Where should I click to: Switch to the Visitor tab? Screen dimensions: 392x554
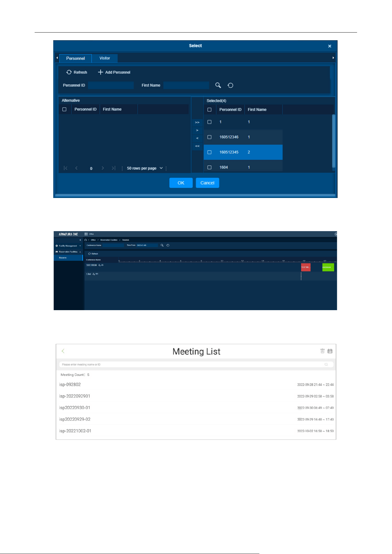tap(105, 58)
